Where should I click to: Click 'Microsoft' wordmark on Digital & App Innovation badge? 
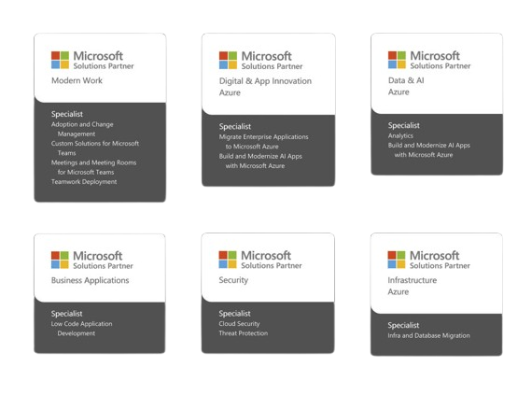tap(266, 56)
